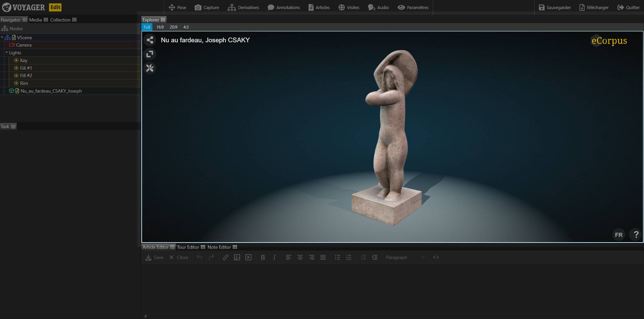
Task: Open the Annotations task
Action: (x=284, y=7)
